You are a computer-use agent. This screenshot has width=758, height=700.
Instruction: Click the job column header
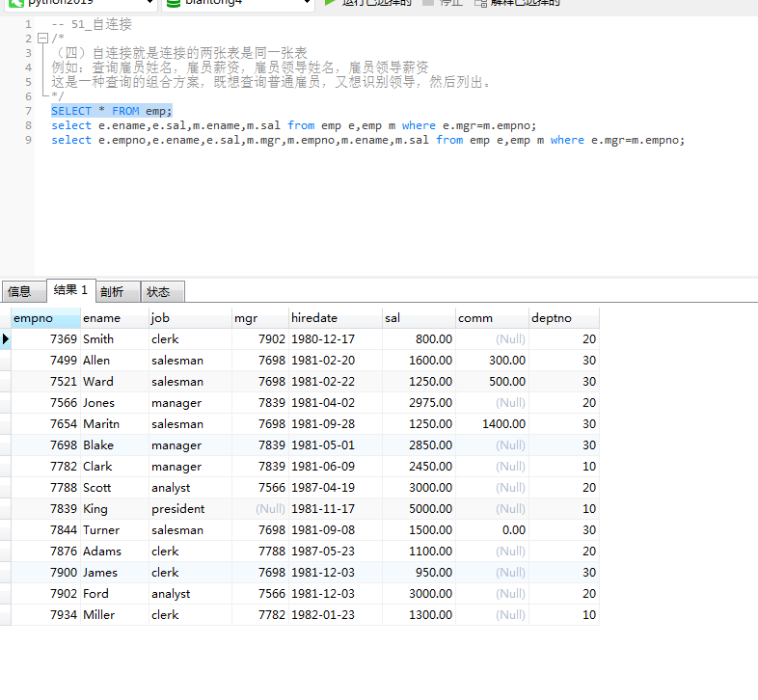[x=191, y=318]
